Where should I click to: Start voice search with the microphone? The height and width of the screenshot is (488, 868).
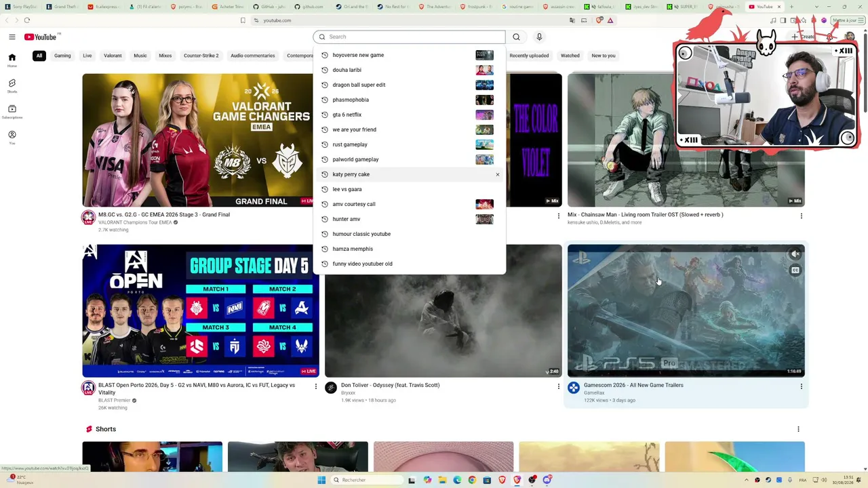click(539, 37)
